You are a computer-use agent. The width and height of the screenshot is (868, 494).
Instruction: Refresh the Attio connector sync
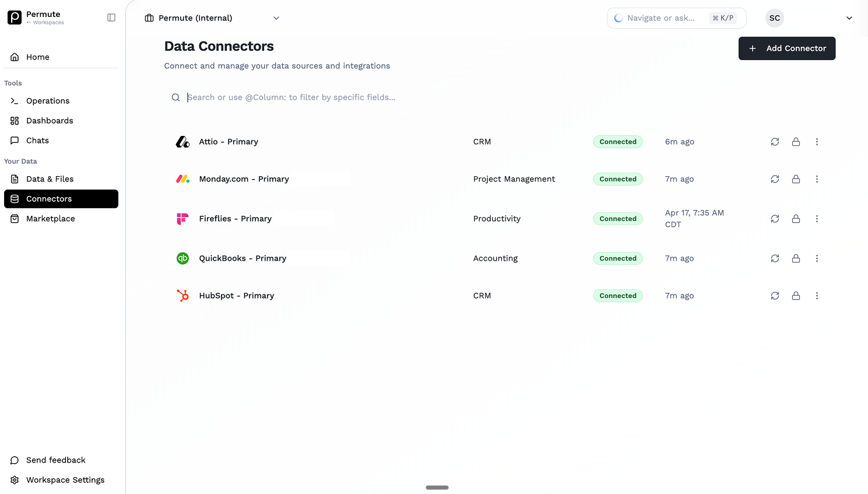click(x=775, y=141)
